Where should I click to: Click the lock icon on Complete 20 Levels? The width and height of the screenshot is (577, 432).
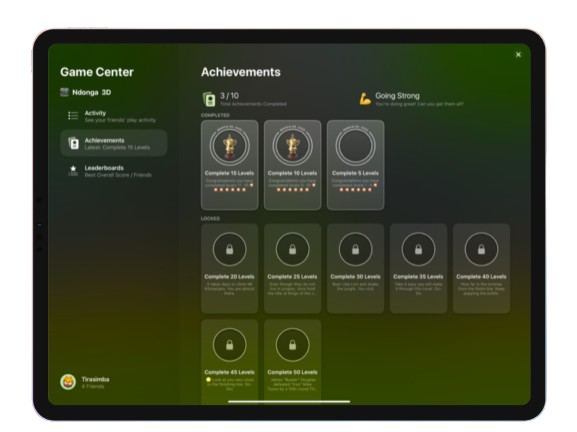229,249
